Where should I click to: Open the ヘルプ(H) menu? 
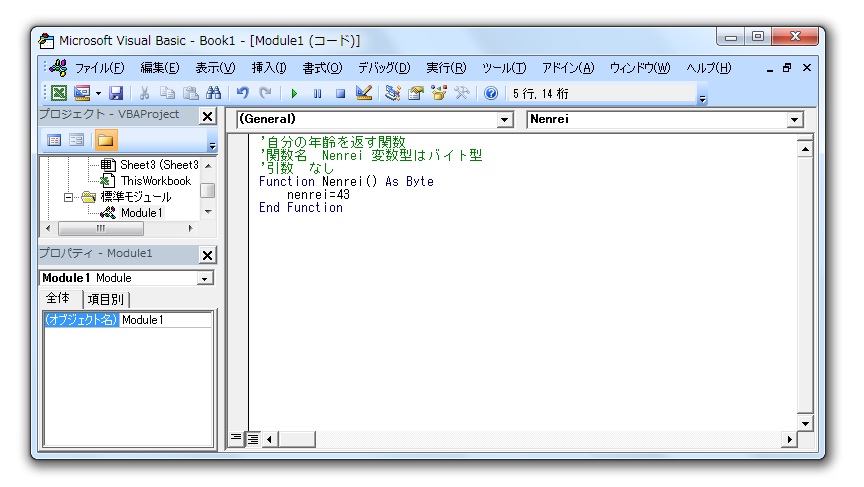coord(709,68)
